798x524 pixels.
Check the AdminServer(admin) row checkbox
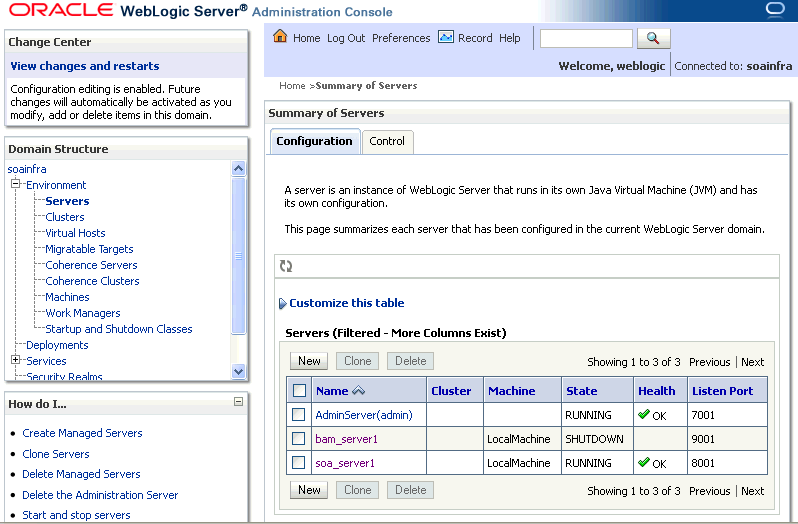(x=299, y=415)
